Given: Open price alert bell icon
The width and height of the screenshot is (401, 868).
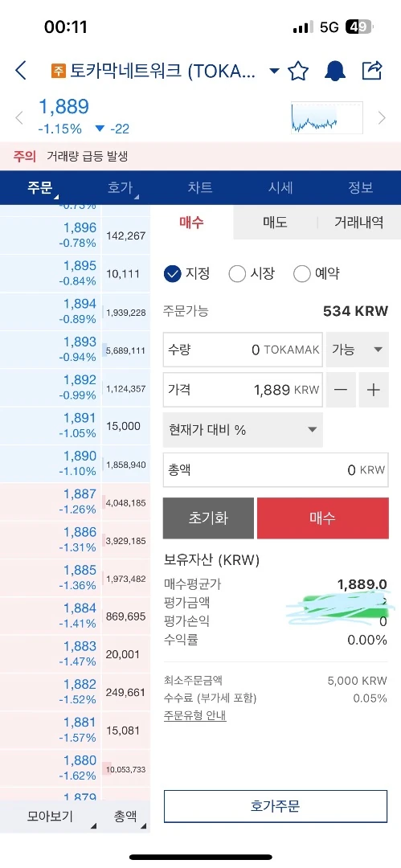Looking at the screenshot, I should (x=334, y=71).
